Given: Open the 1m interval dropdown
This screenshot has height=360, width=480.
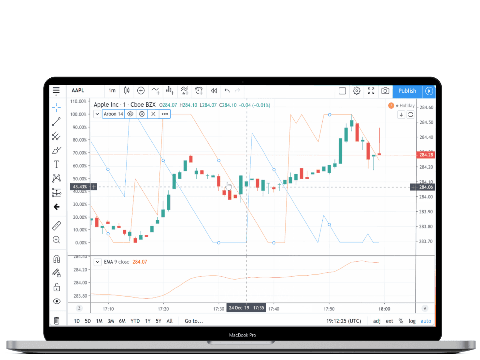Looking at the screenshot, I should [x=112, y=90].
